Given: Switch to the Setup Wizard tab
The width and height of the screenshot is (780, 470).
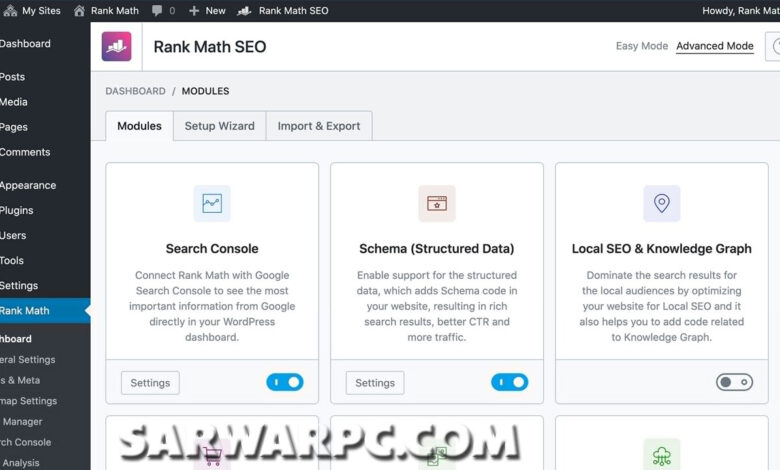Looking at the screenshot, I should (x=219, y=126).
